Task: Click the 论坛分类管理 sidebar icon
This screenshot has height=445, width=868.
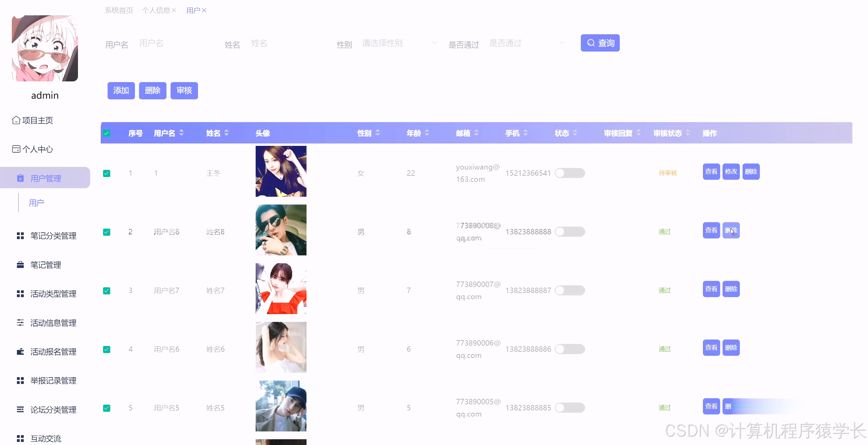Action: (20, 410)
